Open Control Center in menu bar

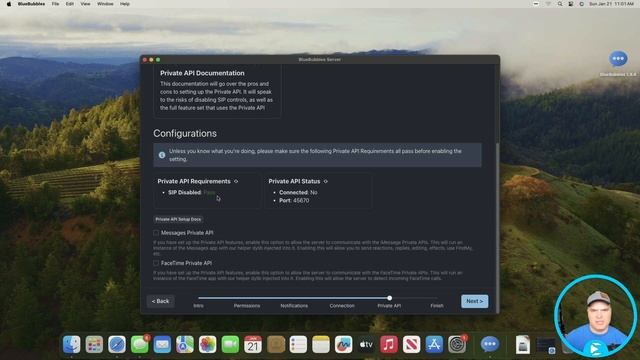[x=571, y=4]
